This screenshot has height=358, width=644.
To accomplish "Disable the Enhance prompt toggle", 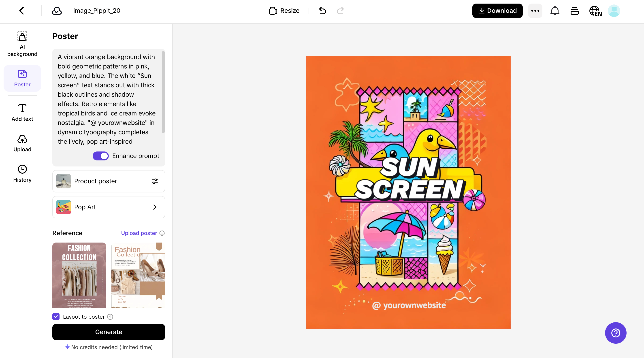I will 100,156.
